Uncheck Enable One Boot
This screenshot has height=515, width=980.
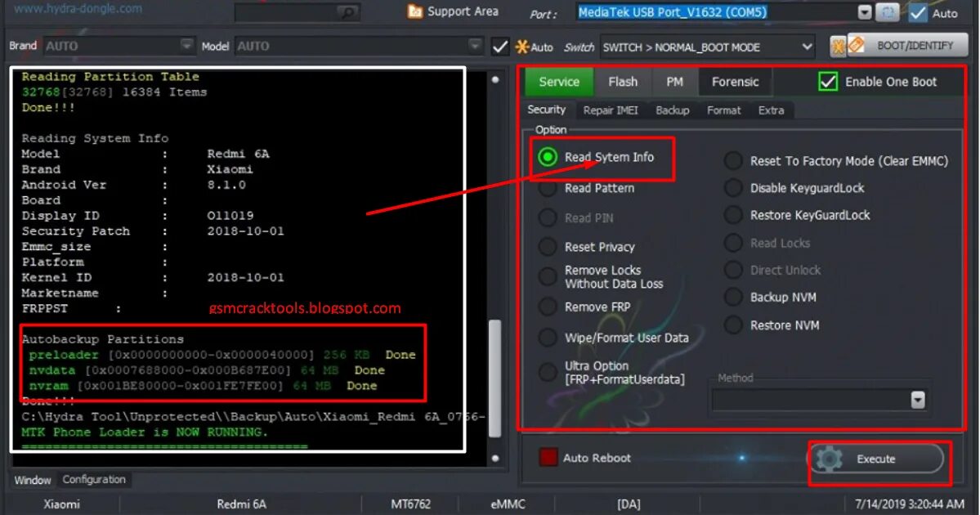pos(828,81)
